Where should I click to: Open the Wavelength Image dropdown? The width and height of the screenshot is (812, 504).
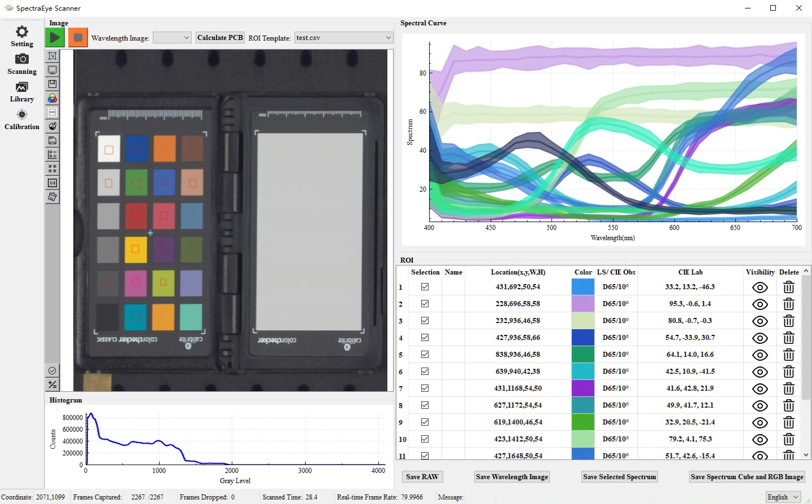tap(173, 38)
